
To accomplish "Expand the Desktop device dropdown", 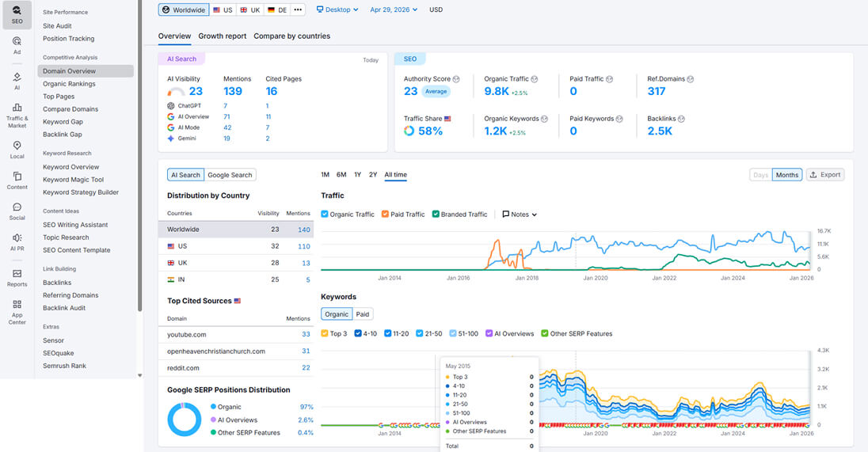I will (337, 10).
